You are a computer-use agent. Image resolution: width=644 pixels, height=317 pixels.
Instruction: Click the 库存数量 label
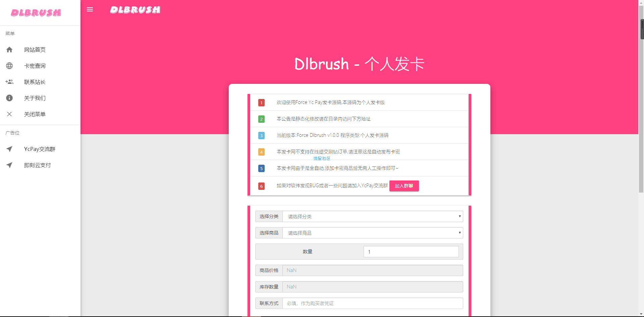coord(269,287)
